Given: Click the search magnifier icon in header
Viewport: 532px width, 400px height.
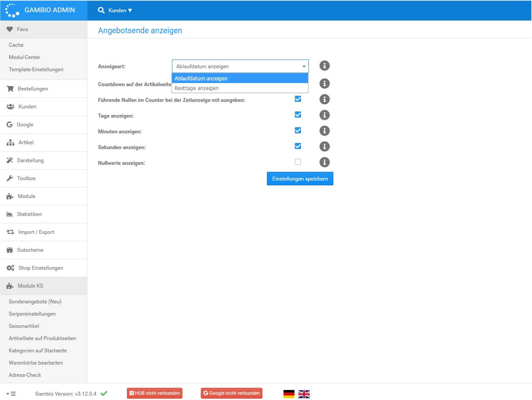Looking at the screenshot, I should tap(101, 10).
